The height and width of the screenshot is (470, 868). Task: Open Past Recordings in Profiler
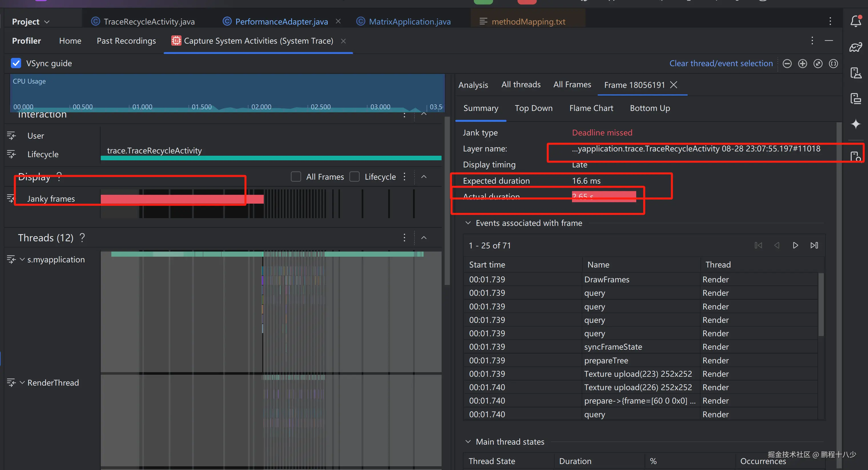click(x=126, y=41)
